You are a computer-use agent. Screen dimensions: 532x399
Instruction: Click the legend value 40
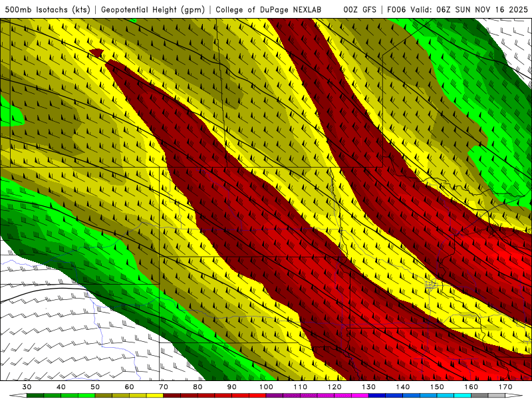tap(61, 387)
